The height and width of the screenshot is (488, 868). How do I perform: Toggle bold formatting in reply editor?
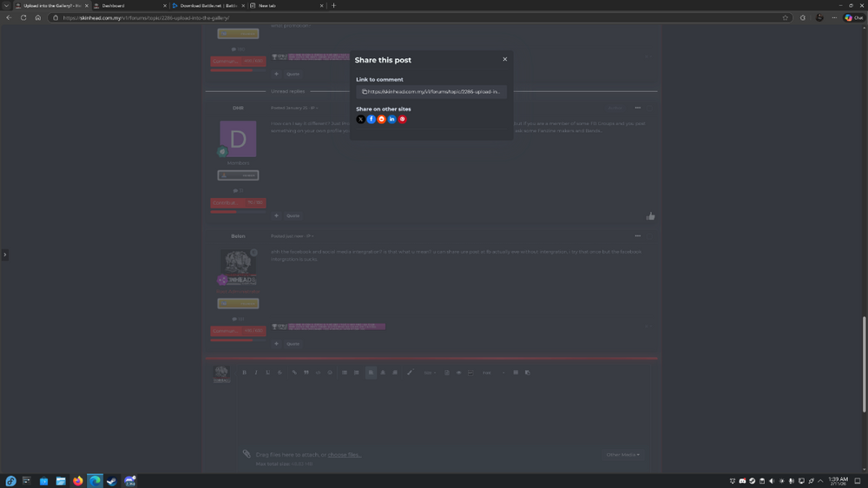pos(244,373)
